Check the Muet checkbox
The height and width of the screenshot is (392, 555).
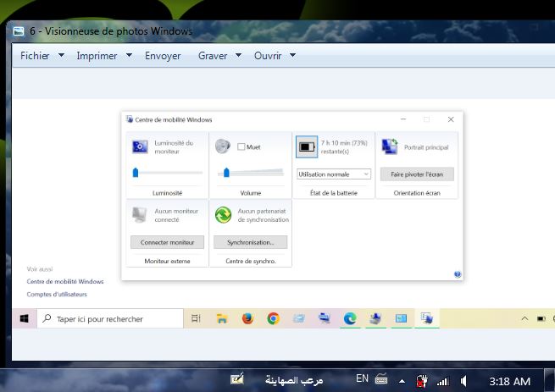click(x=241, y=146)
